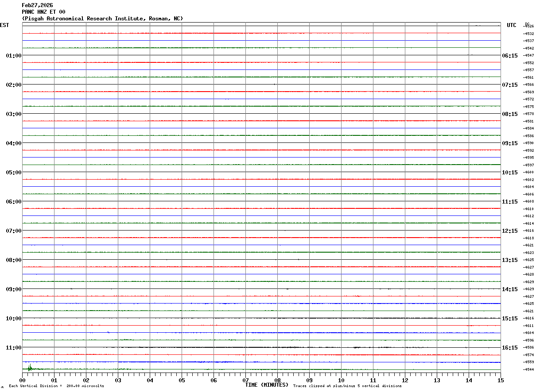This screenshot has width=536, height=392.
Task: Click DC offset value -4623
Action: click(528, 253)
